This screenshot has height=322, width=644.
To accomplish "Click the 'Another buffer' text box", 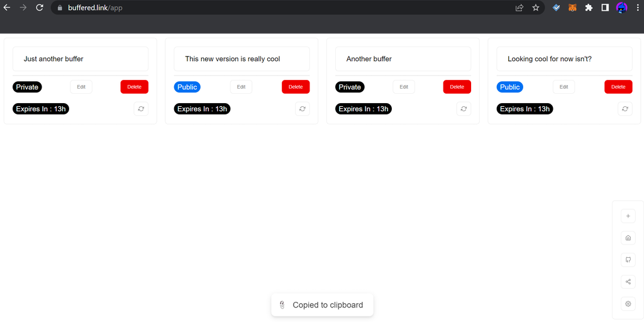I will [x=403, y=58].
